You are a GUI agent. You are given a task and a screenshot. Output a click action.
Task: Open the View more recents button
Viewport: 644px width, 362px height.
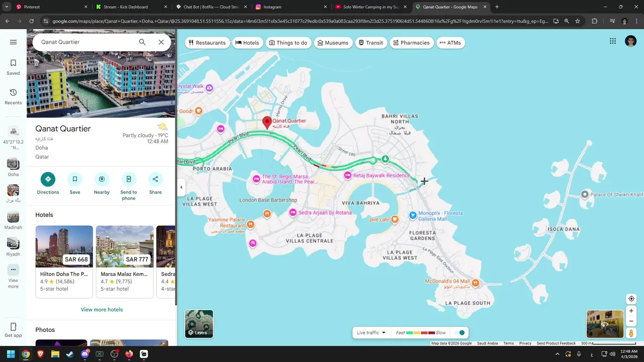pos(13,276)
